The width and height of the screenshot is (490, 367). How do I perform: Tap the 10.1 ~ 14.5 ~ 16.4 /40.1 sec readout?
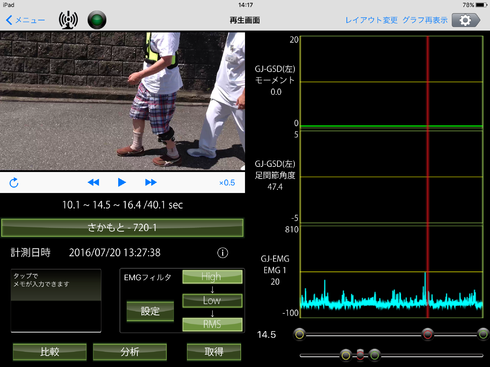[122, 205]
